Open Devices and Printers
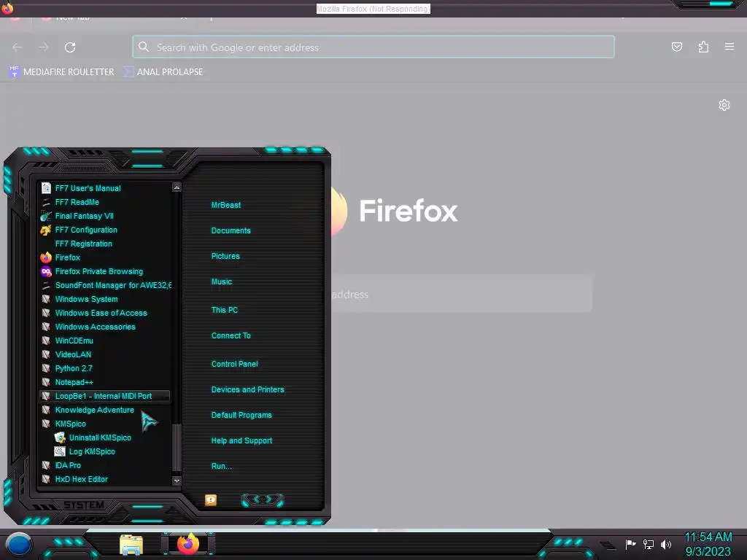747x560 pixels. tap(248, 389)
